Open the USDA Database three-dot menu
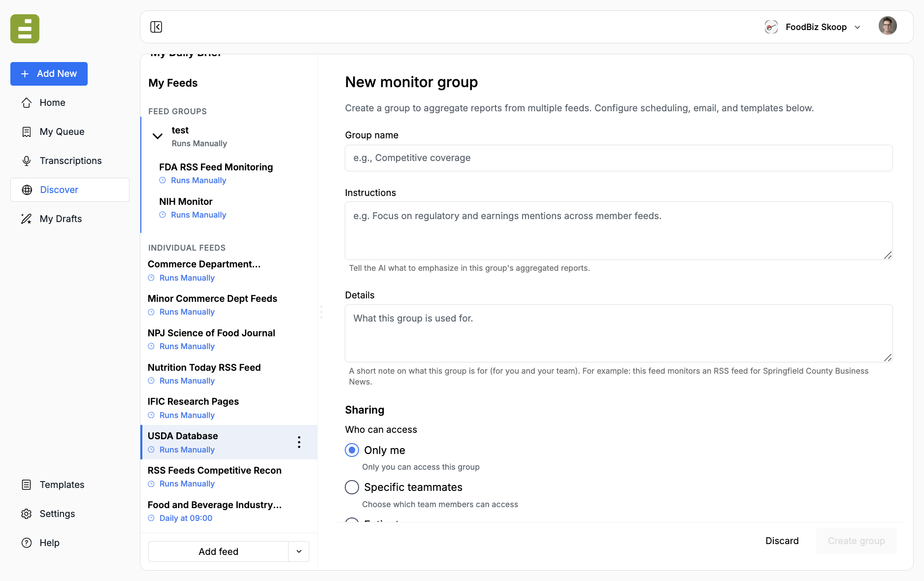This screenshot has width=924, height=581. point(299,442)
